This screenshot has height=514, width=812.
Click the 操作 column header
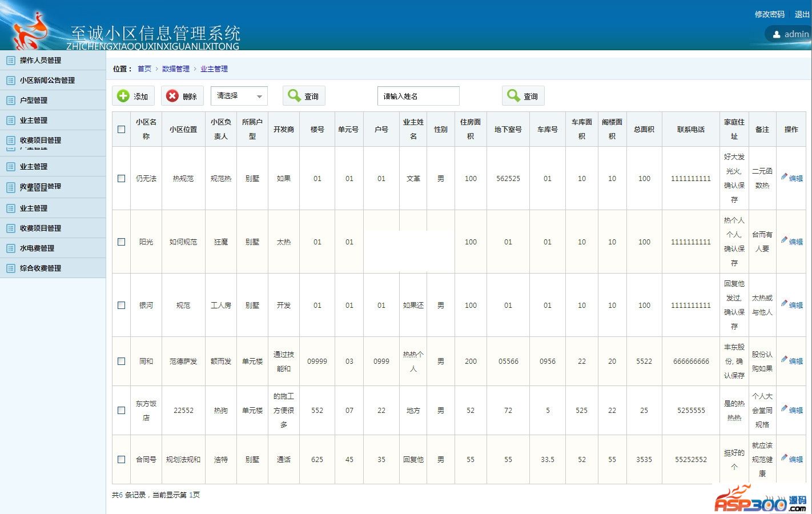click(791, 129)
